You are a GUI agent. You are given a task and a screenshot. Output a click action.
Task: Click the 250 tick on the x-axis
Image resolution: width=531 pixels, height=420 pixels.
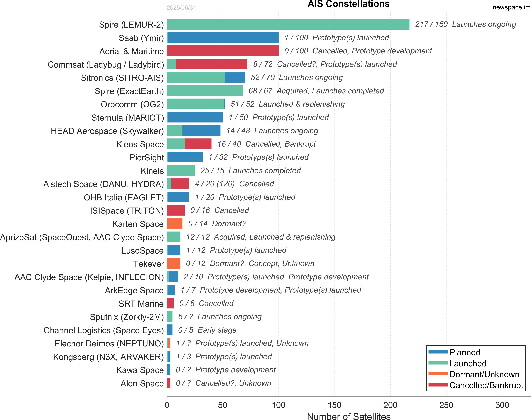[446, 405]
